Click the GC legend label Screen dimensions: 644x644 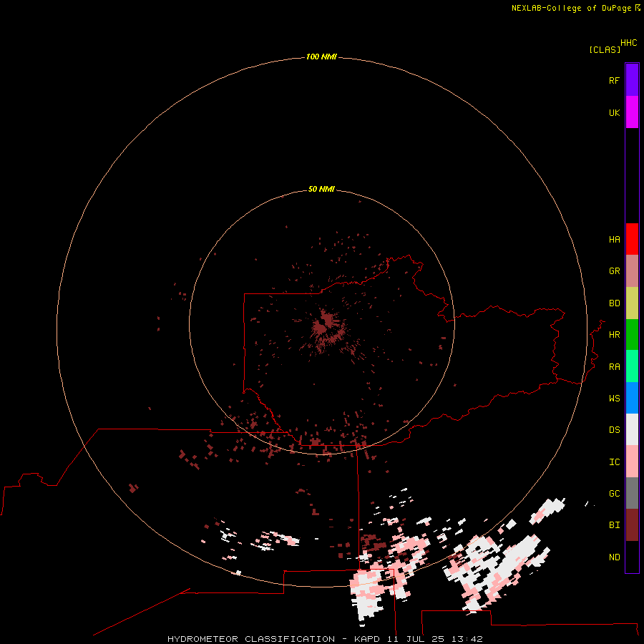(614, 493)
